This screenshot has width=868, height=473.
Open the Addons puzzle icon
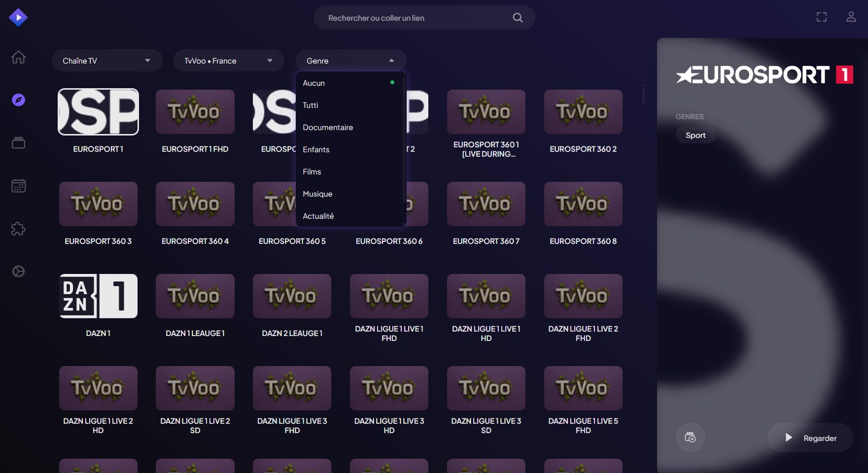[x=18, y=229]
